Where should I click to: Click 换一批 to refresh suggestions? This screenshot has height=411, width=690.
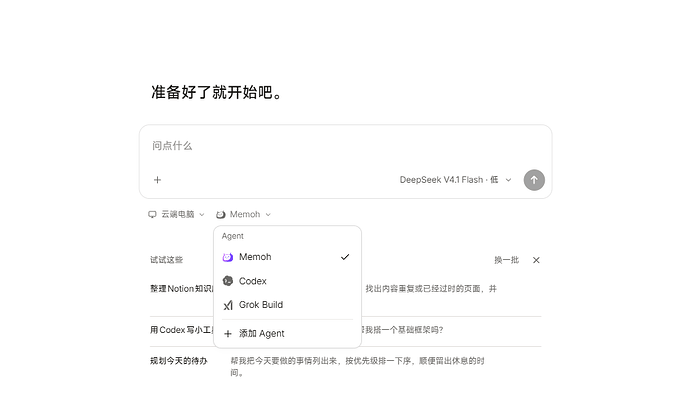pos(506,260)
